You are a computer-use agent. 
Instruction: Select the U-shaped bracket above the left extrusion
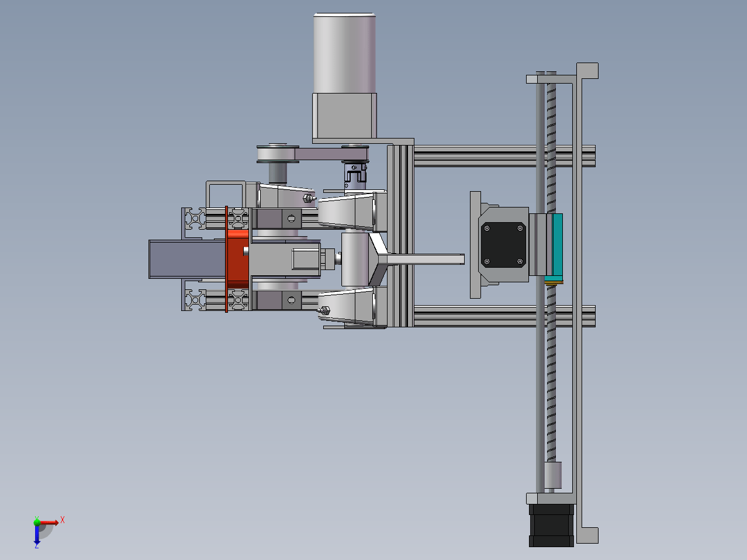(226, 193)
